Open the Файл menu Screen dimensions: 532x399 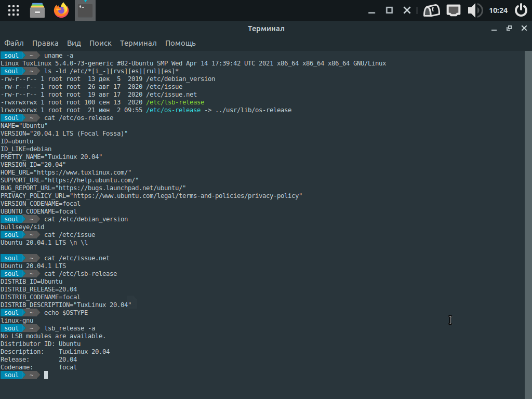pyautogui.click(x=14, y=43)
